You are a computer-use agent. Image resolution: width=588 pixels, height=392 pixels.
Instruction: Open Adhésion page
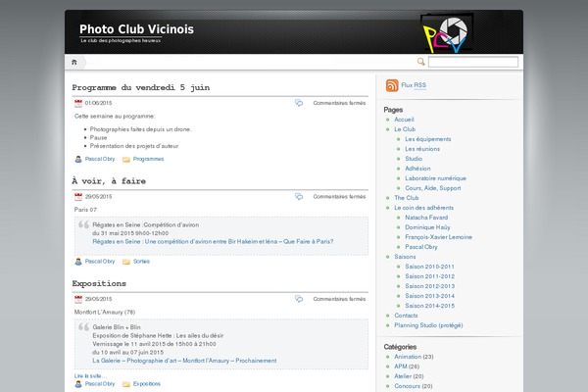(417, 169)
